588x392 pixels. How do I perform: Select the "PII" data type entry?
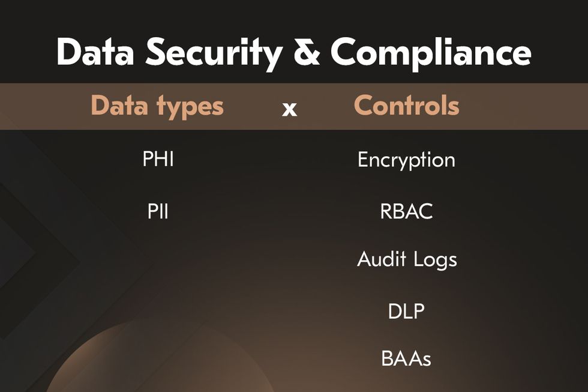click(158, 211)
